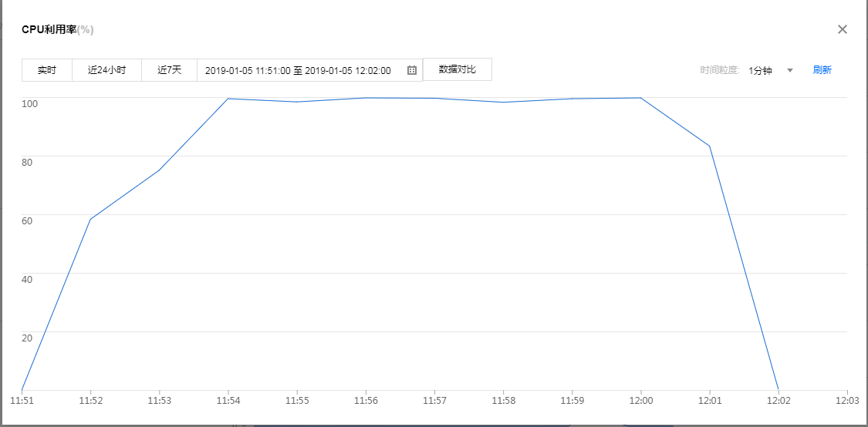Screen dimensions: 868x427
Task: Choose the 近7天 range tab
Action: click(169, 70)
